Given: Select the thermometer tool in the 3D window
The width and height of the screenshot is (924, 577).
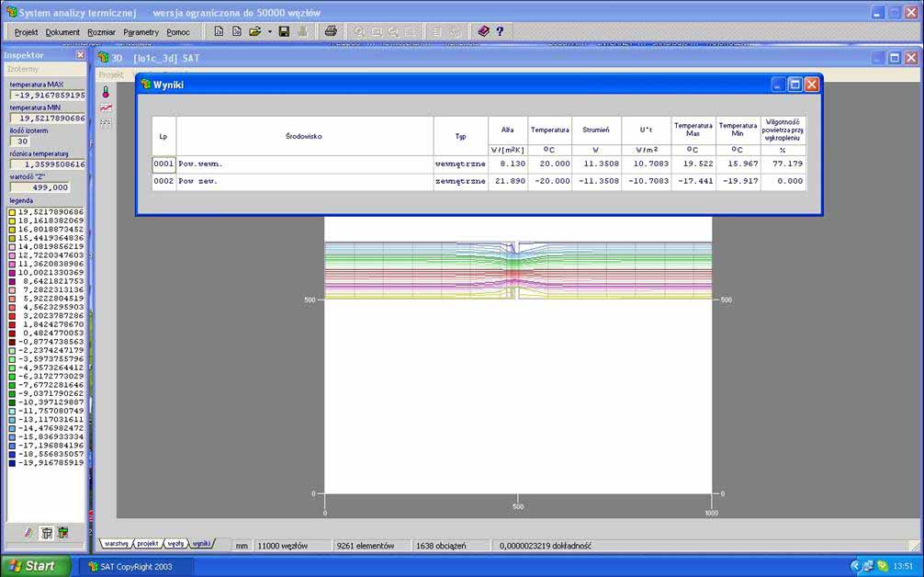Looking at the screenshot, I should pos(106,92).
